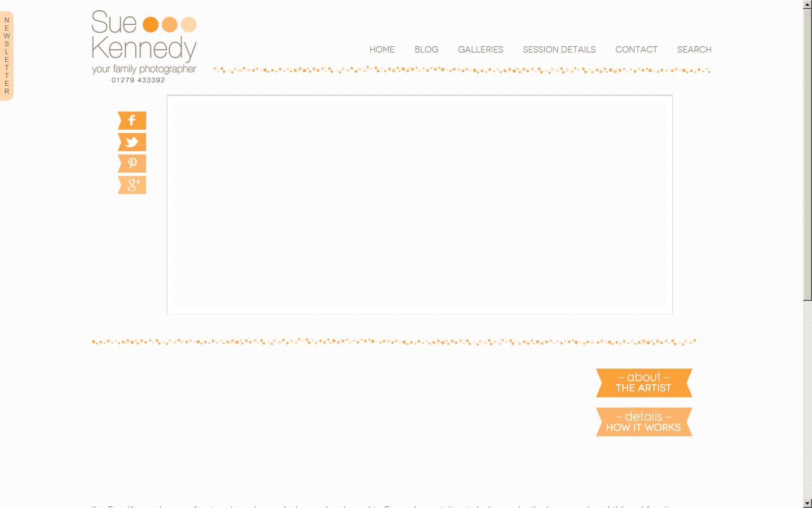
Task: Click the Twitter bird icon
Action: 132,142
